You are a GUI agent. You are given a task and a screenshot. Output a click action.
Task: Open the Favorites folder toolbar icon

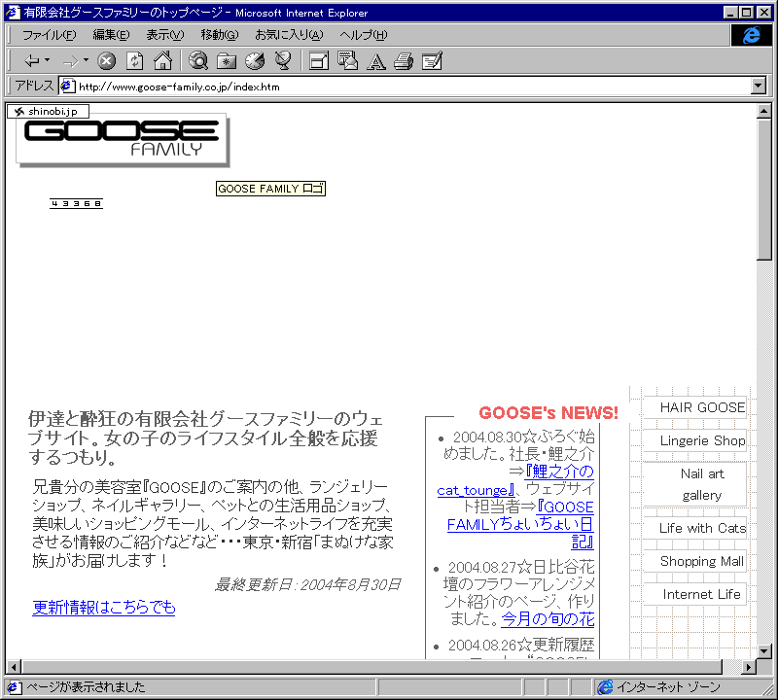click(x=227, y=61)
